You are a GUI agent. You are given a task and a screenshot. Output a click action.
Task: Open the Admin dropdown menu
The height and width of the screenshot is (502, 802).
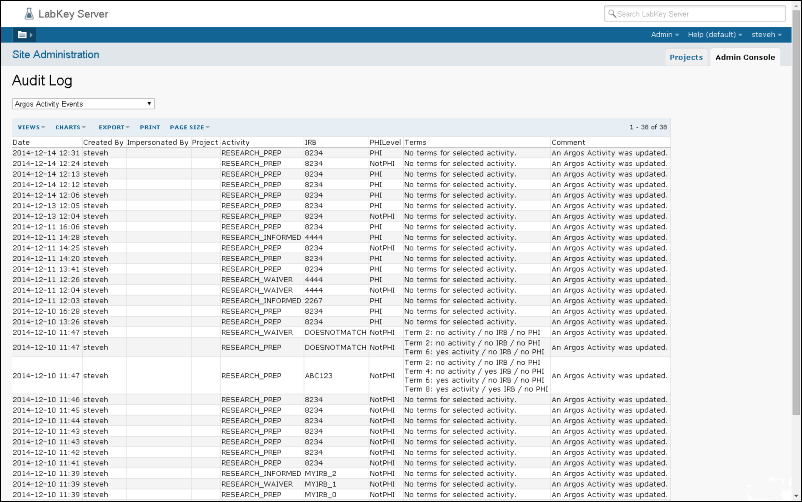point(664,35)
